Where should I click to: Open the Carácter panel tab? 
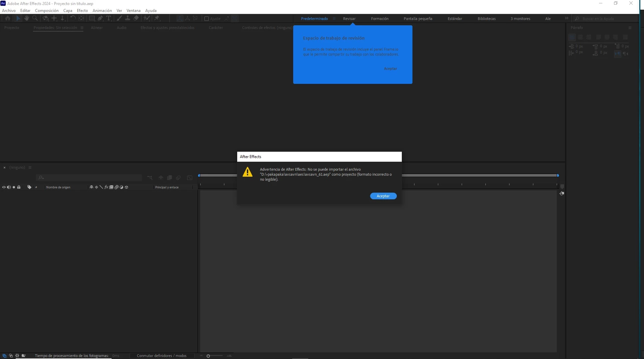216,28
